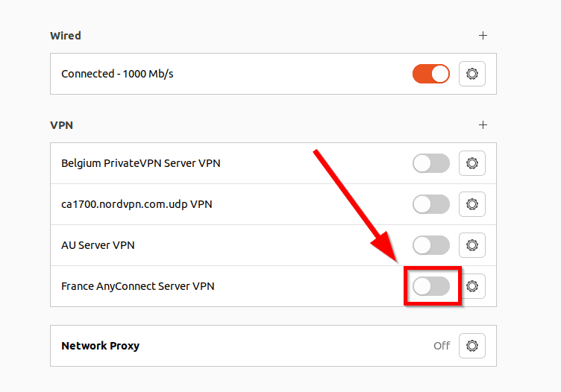Open Wired connection settings gear
Screen dimensions: 561x392
pyautogui.click(x=471, y=74)
